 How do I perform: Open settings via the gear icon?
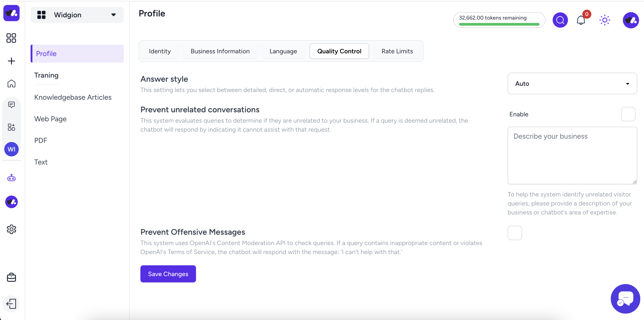pyautogui.click(x=11, y=229)
